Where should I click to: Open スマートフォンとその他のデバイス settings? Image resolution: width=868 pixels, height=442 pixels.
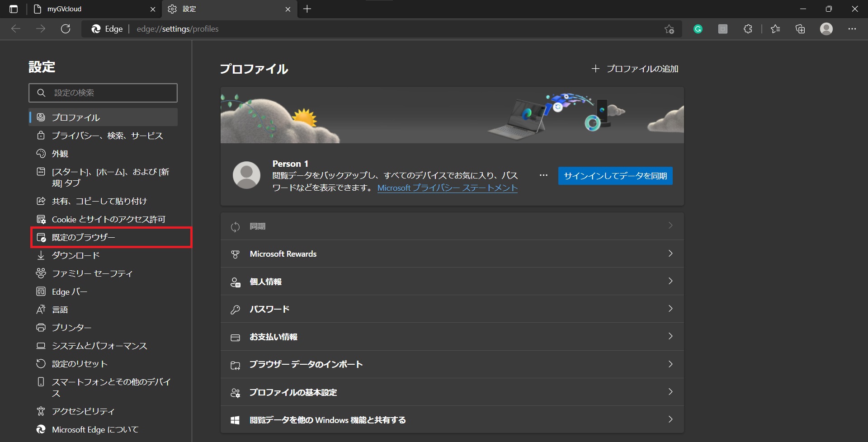(104, 387)
